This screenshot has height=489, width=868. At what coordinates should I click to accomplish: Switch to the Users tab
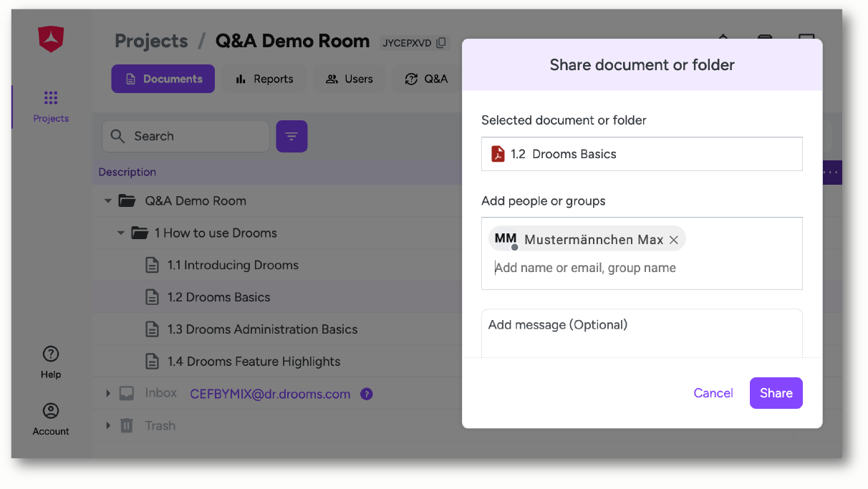[349, 79]
